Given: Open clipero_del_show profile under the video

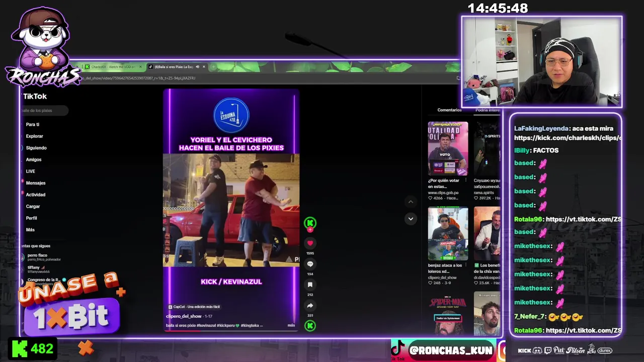Looking at the screenshot, I should pos(184,316).
